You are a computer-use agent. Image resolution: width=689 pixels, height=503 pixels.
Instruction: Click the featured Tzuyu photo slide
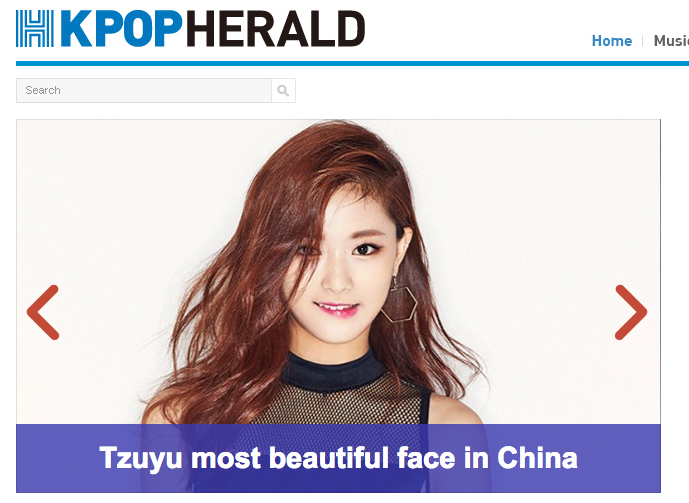[x=338, y=271]
